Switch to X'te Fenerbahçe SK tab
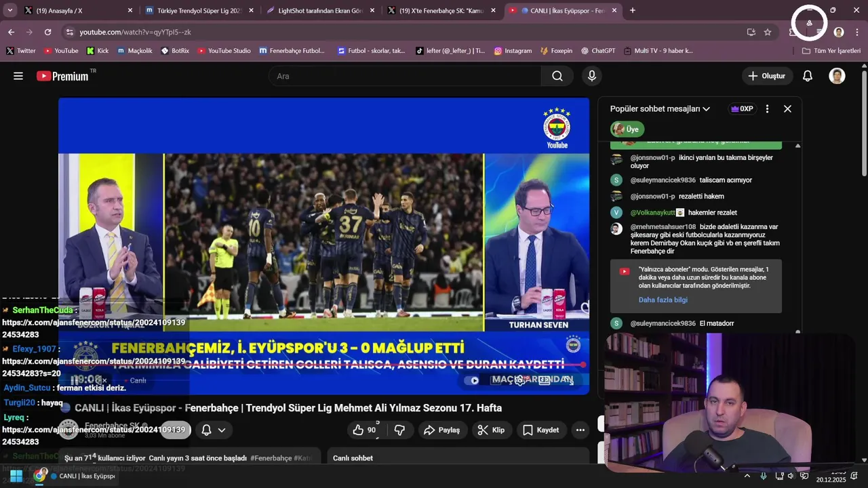The height and width of the screenshot is (488, 868). [x=443, y=10]
